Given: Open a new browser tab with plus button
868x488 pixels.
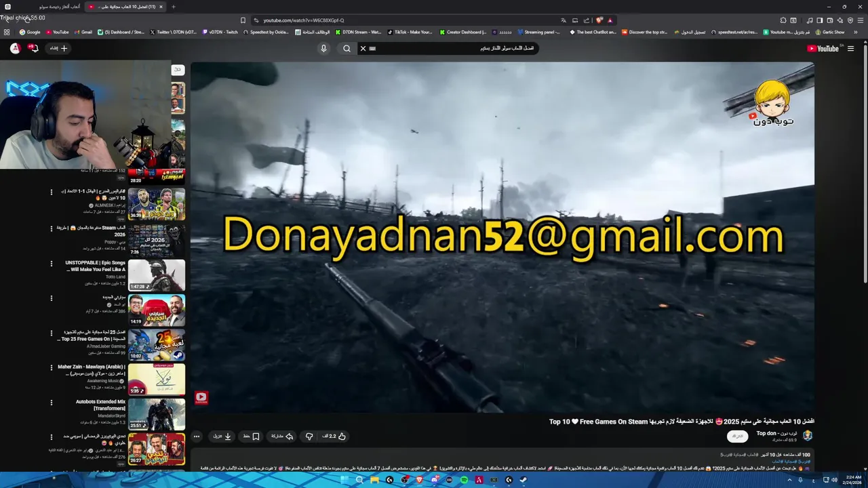Looking at the screenshot, I should click(x=173, y=7).
